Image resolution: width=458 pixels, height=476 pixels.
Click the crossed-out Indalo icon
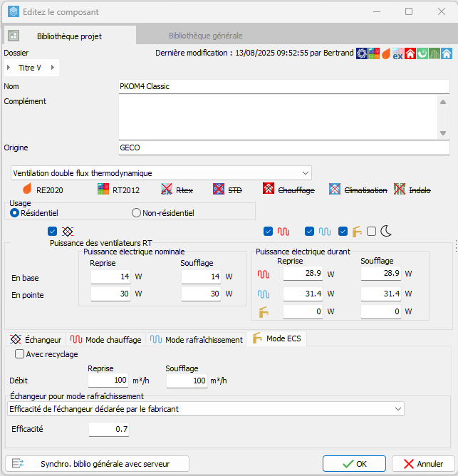[401, 190]
